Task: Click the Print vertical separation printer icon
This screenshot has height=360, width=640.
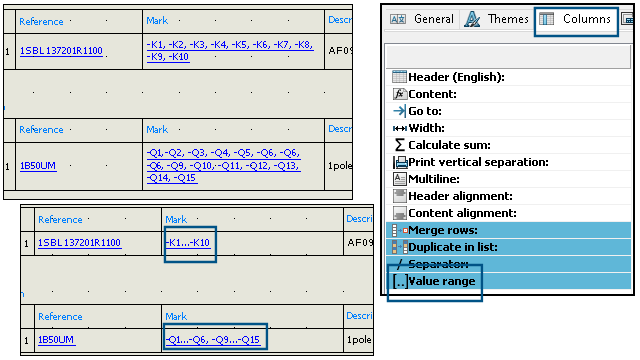Action: (x=400, y=162)
